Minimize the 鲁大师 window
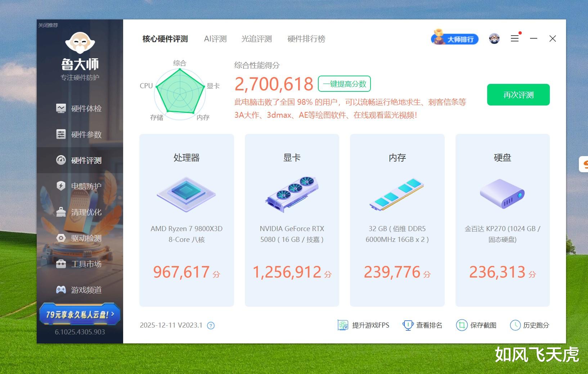Viewport: 588px width, 374px height. click(534, 39)
